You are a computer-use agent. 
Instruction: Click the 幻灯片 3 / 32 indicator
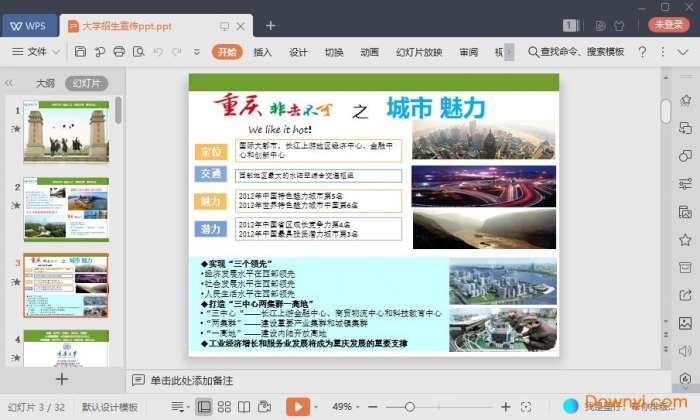coord(37,407)
